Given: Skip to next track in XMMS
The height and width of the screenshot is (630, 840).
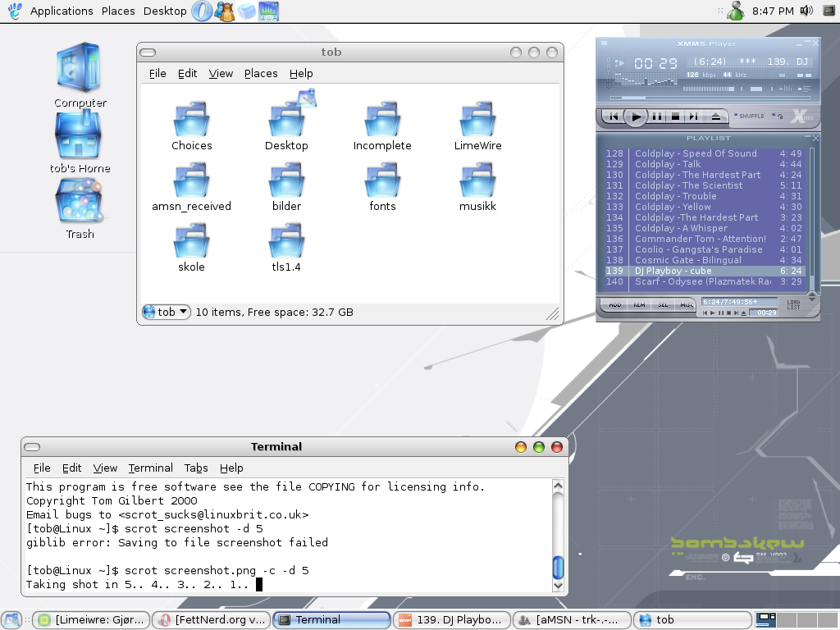Looking at the screenshot, I should (x=693, y=116).
